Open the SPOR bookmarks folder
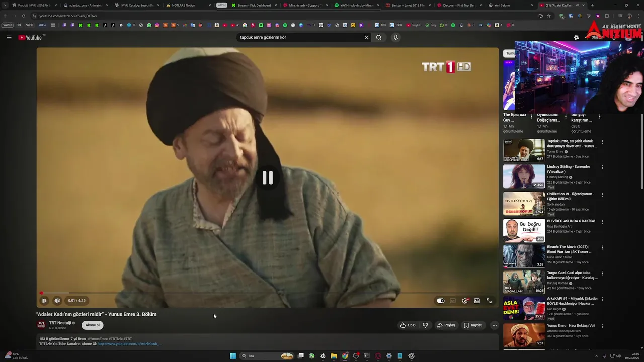This screenshot has height=362, width=644. (30, 25)
